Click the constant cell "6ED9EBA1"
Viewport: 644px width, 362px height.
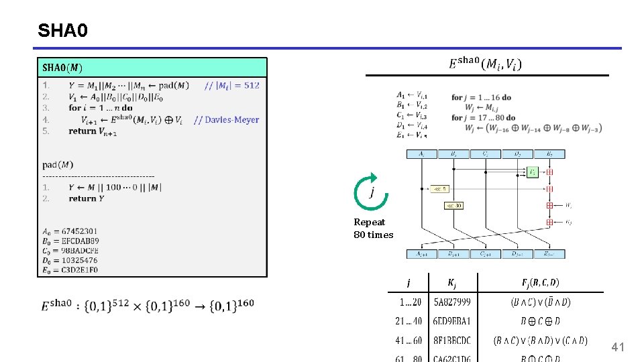coord(451,321)
